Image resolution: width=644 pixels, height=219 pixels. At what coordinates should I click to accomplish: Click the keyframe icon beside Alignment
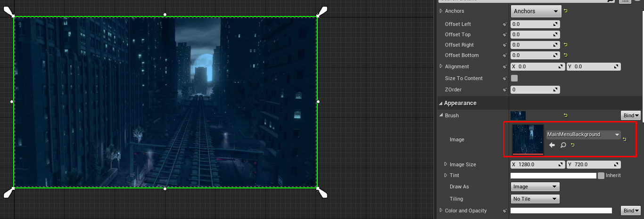point(505,66)
